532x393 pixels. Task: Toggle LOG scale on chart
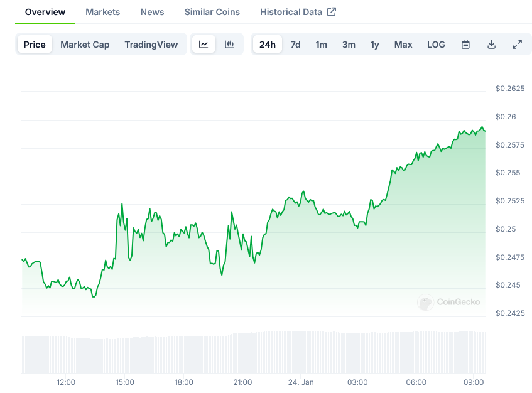[436, 45]
